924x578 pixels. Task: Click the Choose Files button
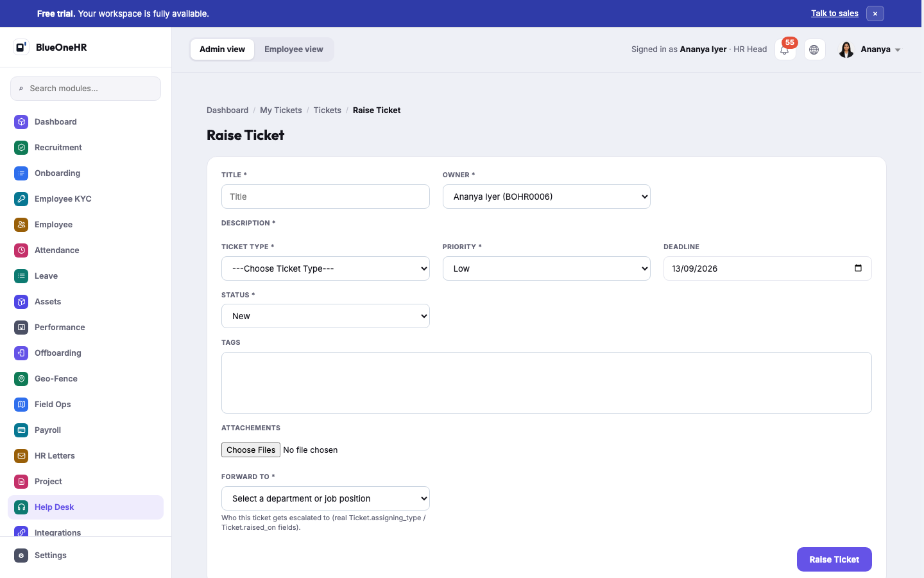point(251,450)
